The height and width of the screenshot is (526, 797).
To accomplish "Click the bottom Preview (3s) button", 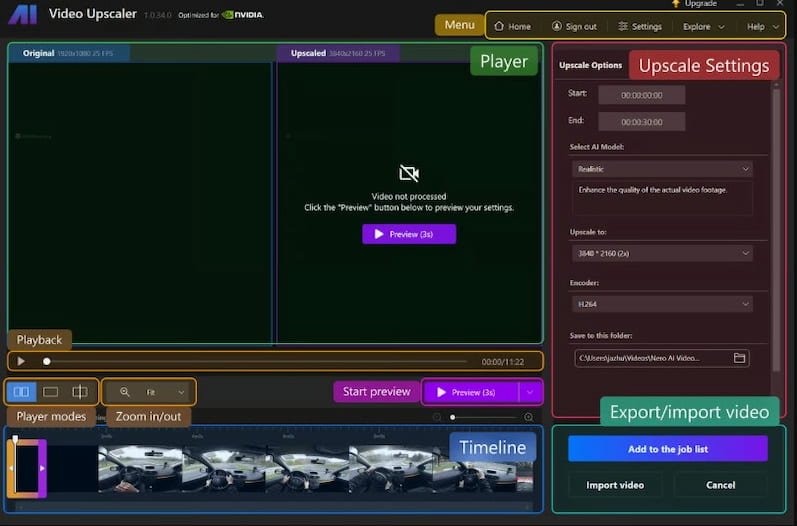I will click(471, 392).
